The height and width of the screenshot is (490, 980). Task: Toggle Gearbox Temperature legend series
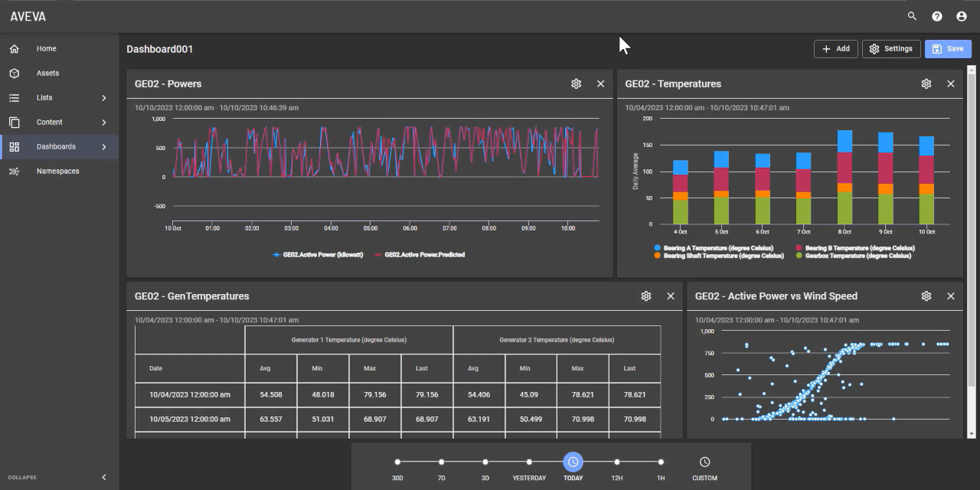(854, 256)
